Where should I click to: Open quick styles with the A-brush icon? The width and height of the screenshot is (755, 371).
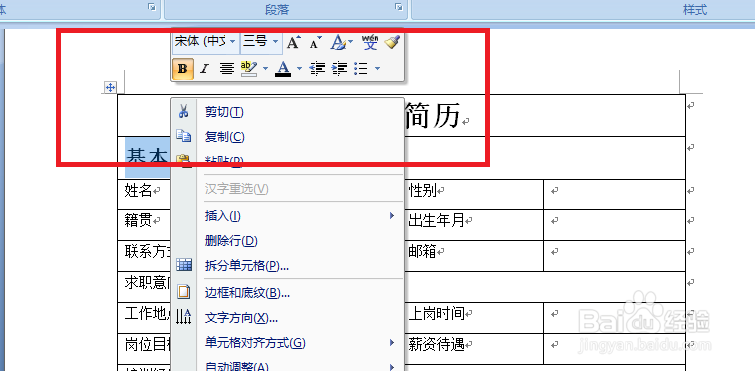click(338, 43)
